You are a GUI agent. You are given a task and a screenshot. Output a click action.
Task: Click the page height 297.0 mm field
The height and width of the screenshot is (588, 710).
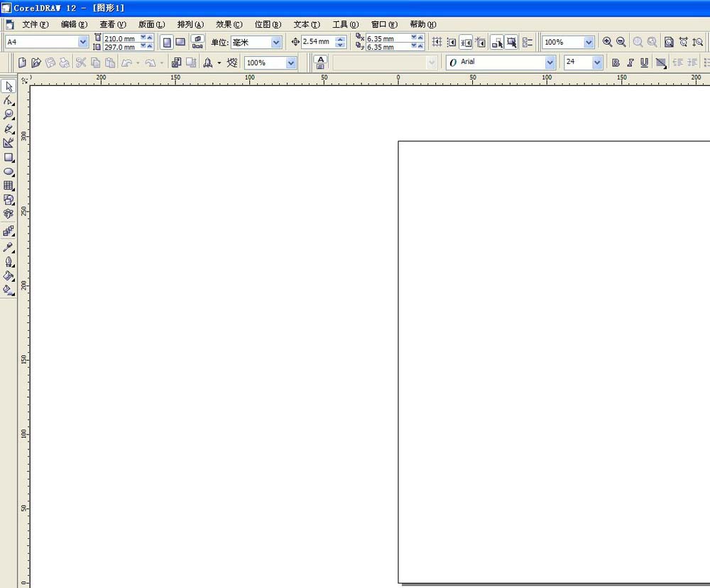tap(121, 47)
